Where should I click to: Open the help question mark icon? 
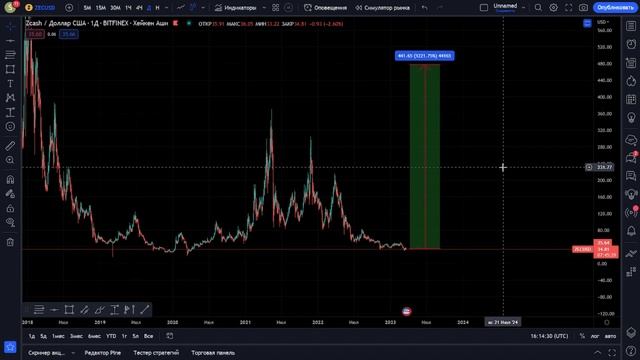point(631,352)
